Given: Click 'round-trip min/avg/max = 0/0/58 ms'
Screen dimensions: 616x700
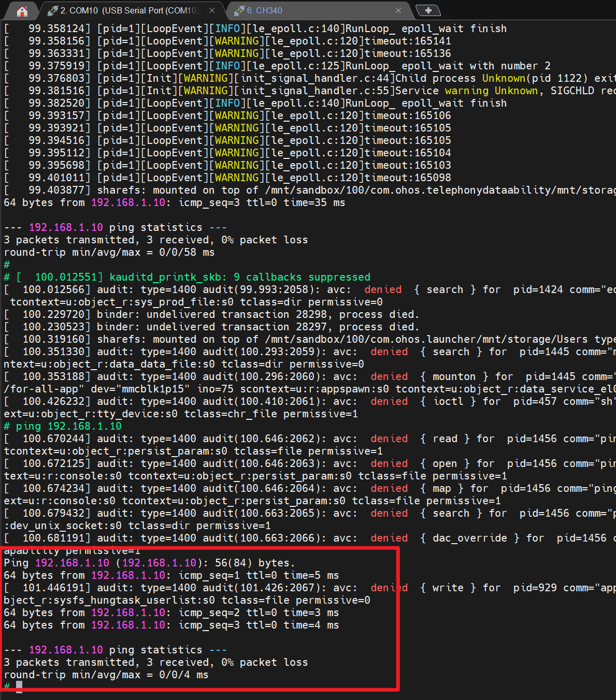Looking at the screenshot, I should click(x=109, y=252).
